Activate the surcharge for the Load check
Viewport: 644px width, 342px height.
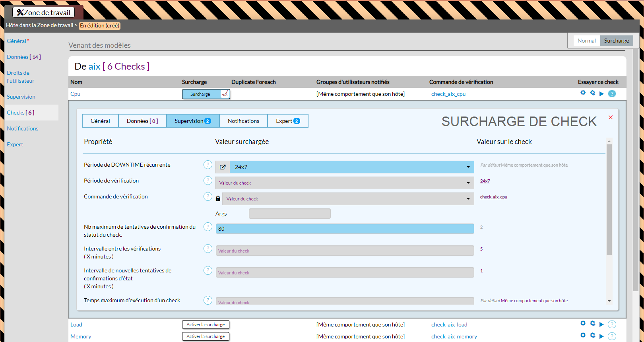coord(206,325)
